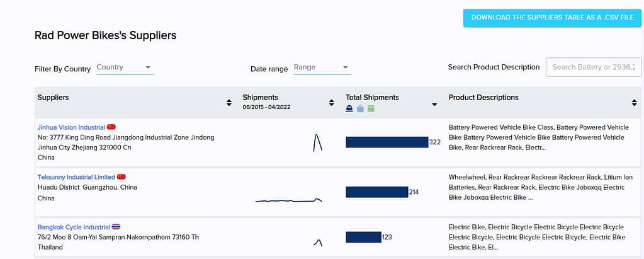Click the 123 total shipments bar
This screenshot has height=259, width=644.
pyautogui.click(x=363, y=237)
